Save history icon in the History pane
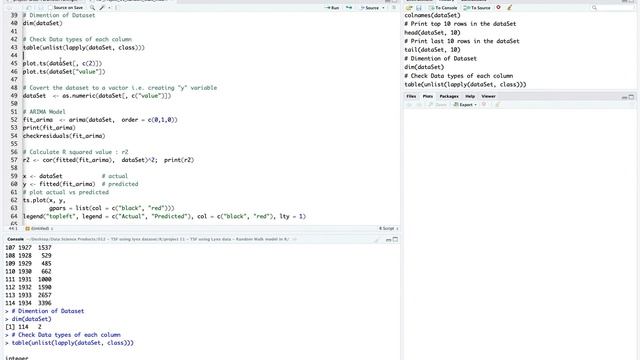Screen dimensions: 640x360 click(x=419, y=8)
